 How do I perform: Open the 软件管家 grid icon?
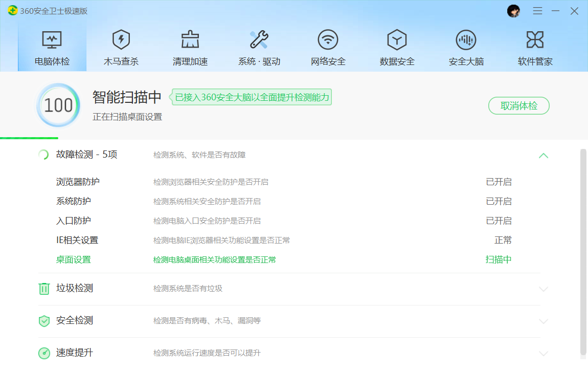535,39
